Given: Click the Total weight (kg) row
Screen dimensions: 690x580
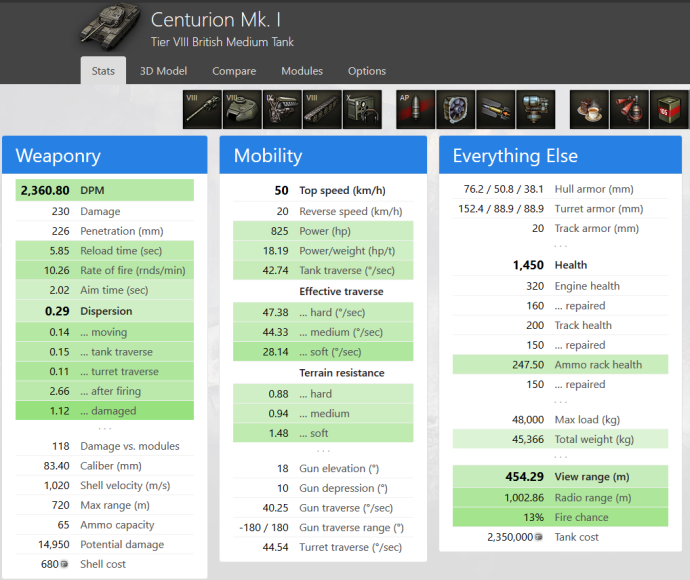Looking at the screenshot, I should (x=560, y=439).
